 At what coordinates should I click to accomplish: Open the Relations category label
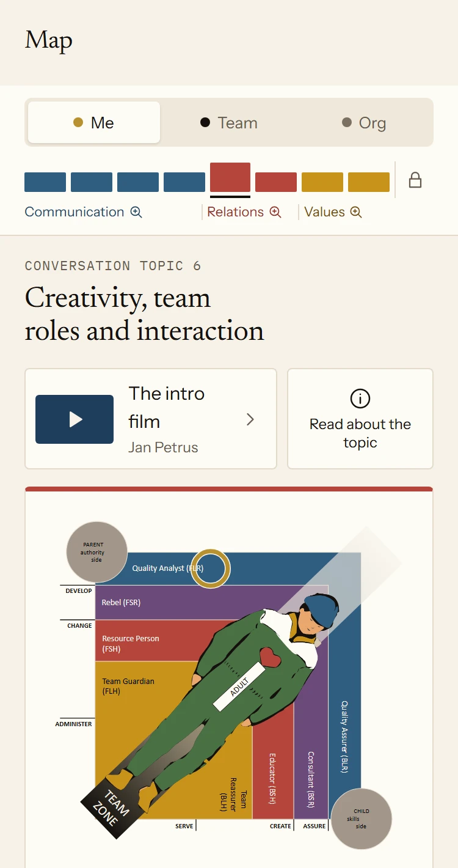(x=235, y=212)
